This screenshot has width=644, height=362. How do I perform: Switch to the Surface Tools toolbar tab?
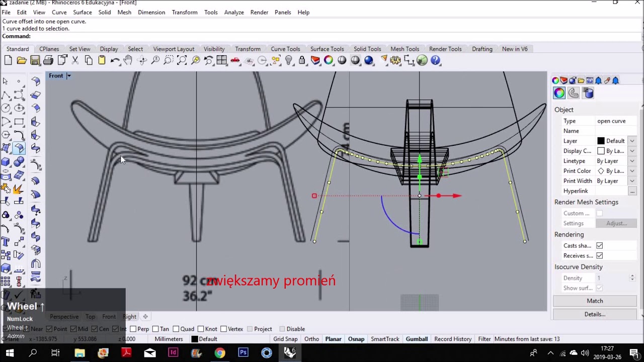click(x=327, y=49)
